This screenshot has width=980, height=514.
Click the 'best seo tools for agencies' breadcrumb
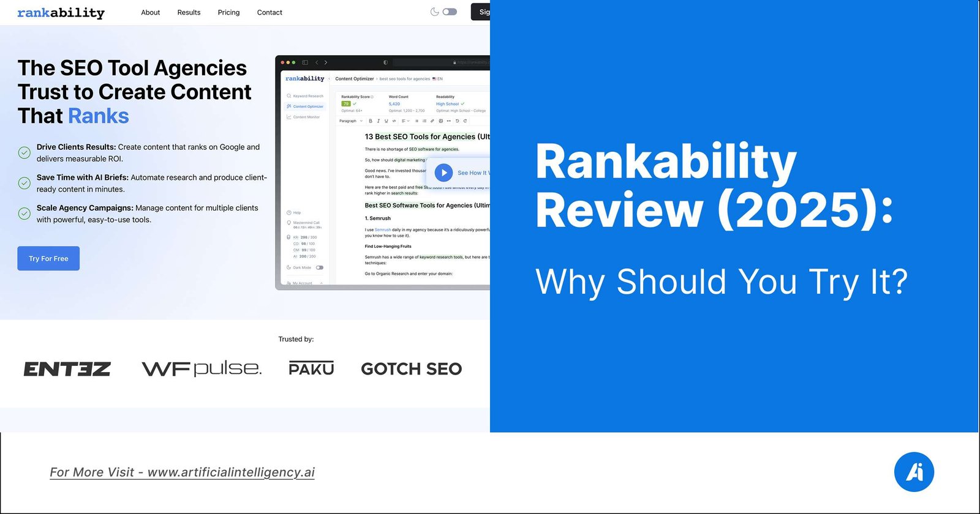point(405,78)
